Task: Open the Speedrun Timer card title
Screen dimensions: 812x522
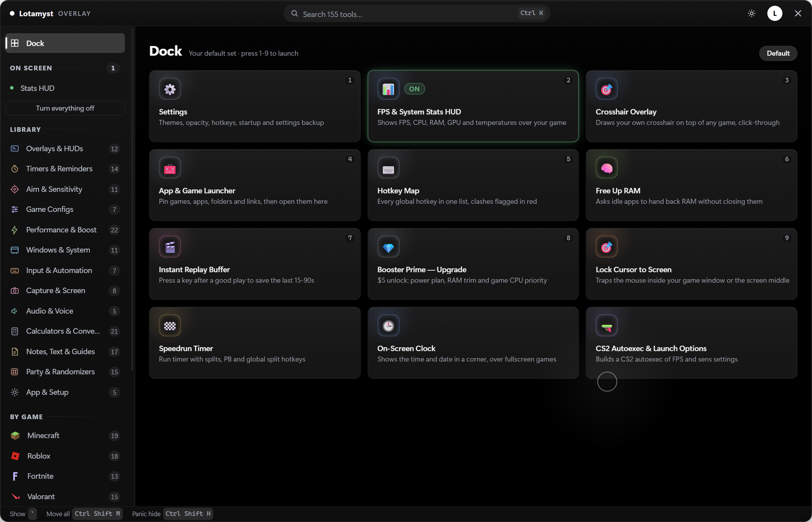Action: click(186, 348)
